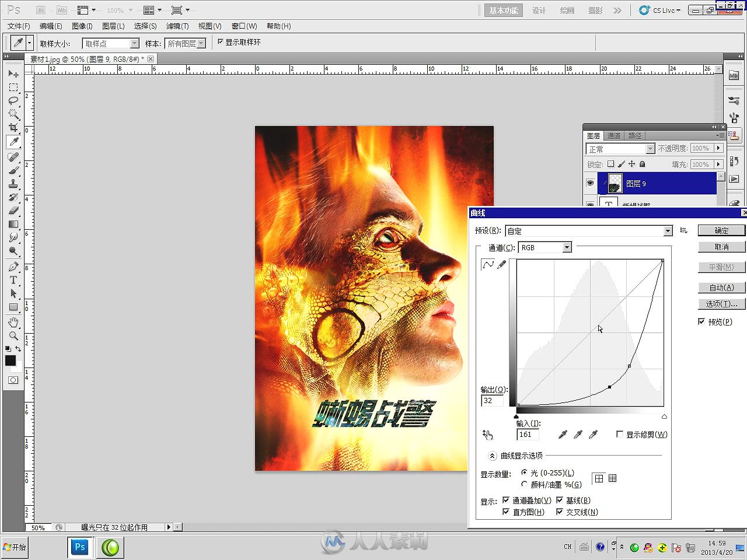Open the 不透明度 opacity slider arrow

(x=718, y=148)
